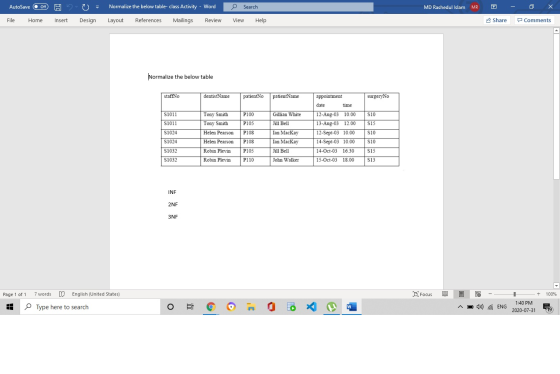The height and width of the screenshot is (374, 560).
Task: Open the Mailings tab
Action: click(183, 20)
